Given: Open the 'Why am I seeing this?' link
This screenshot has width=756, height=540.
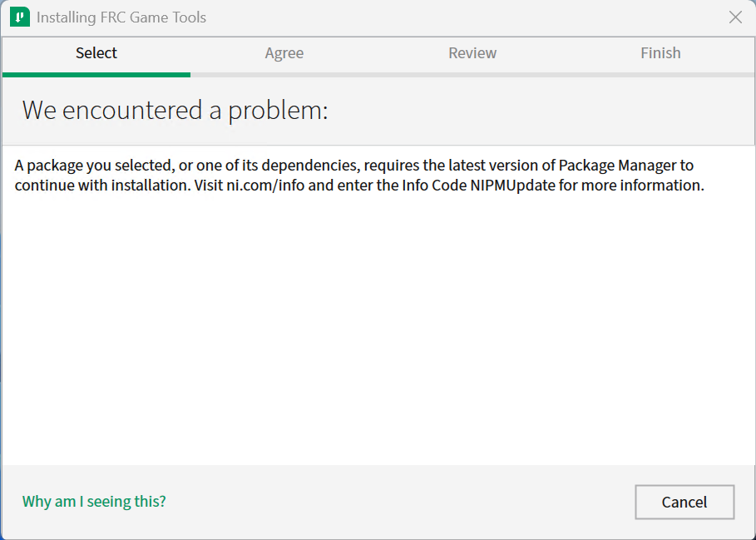Looking at the screenshot, I should pyautogui.click(x=94, y=502).
